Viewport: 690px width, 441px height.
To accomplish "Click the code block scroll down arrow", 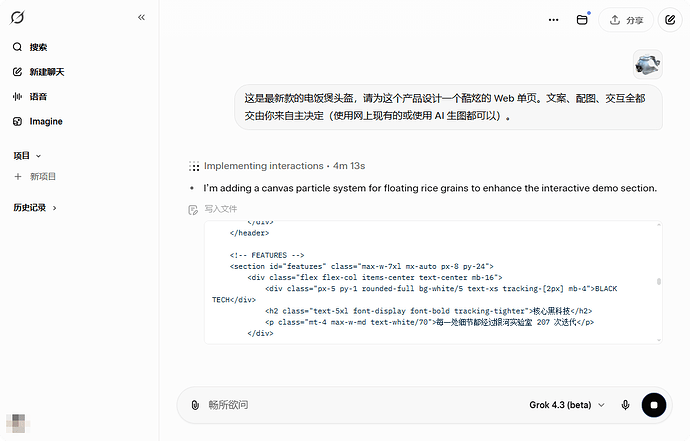I will pos(659,340).
